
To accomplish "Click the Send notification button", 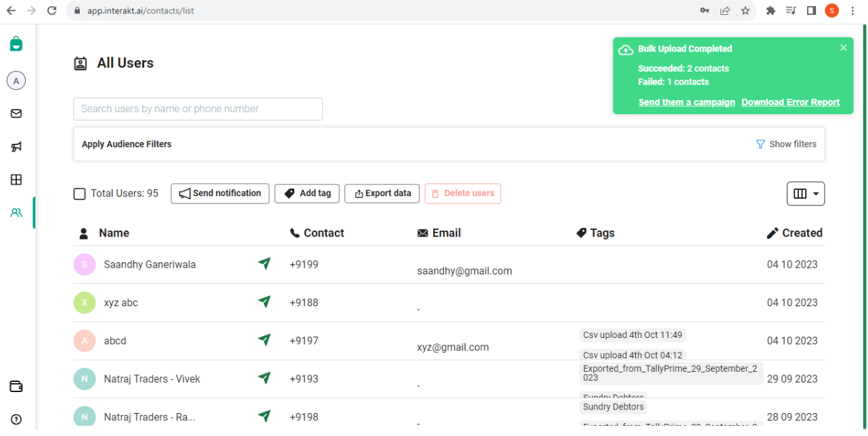I will (220, 193).
